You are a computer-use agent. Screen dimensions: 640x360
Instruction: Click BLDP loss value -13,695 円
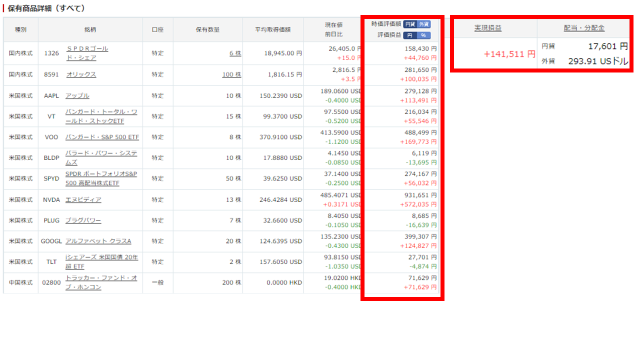(421, 163)
